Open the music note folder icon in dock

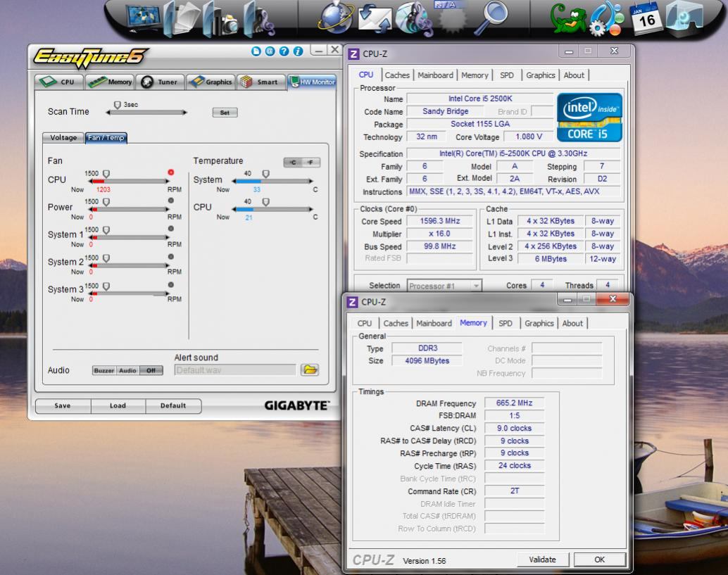pyautogui.click(x=258, y=20)
